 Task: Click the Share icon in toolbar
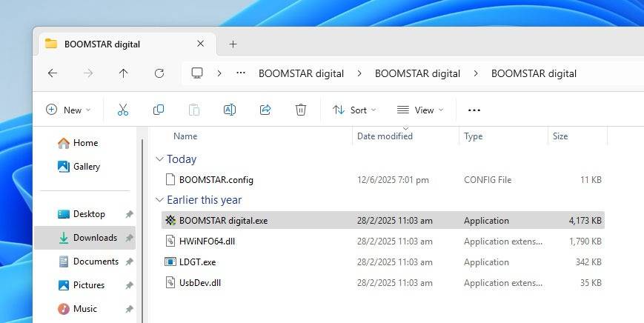click(x=265, y=110)
